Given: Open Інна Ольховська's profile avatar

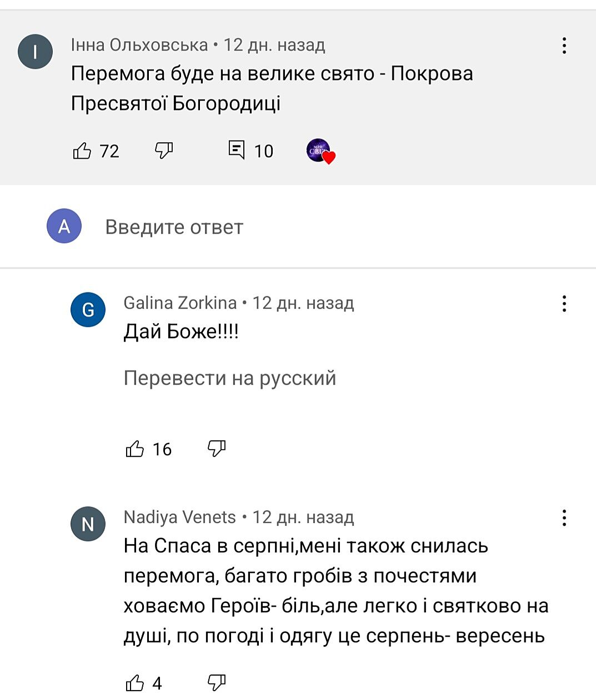Looking at the screenshot, I should (36, 52).
